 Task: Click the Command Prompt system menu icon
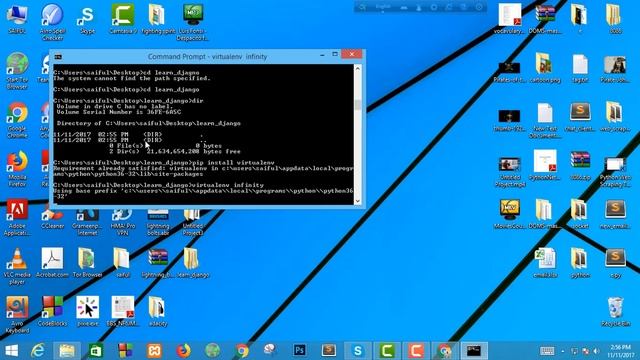coord(58,57)
